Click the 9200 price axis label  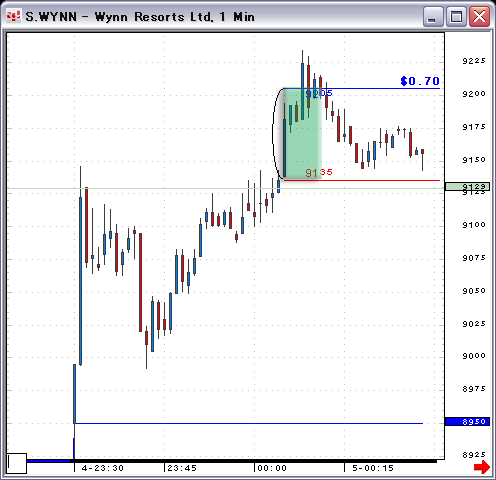474,94
